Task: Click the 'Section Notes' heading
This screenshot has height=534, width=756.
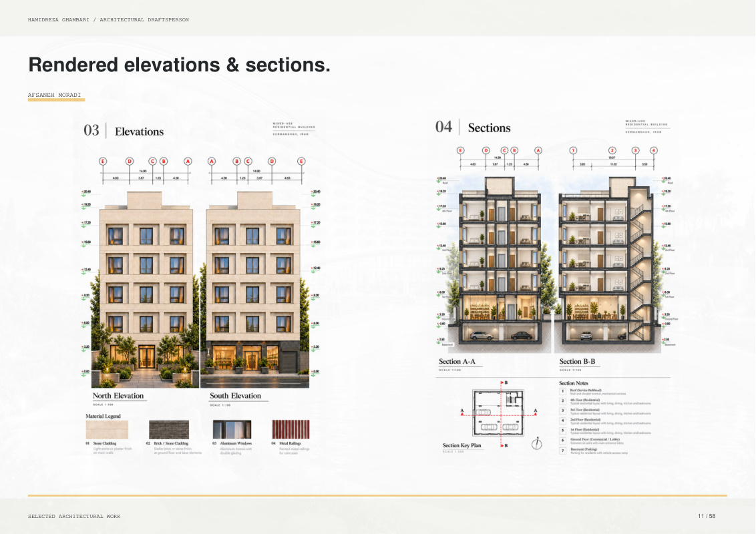Action: pos(574,383)
